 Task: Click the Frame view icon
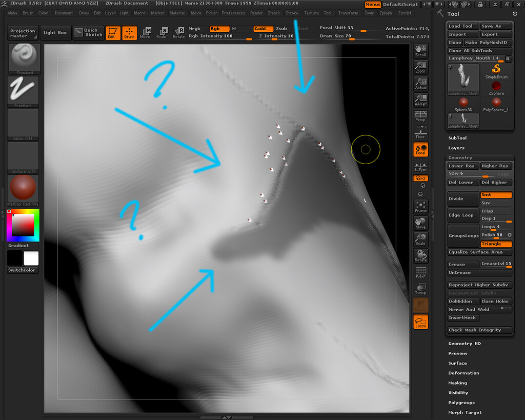420,207
